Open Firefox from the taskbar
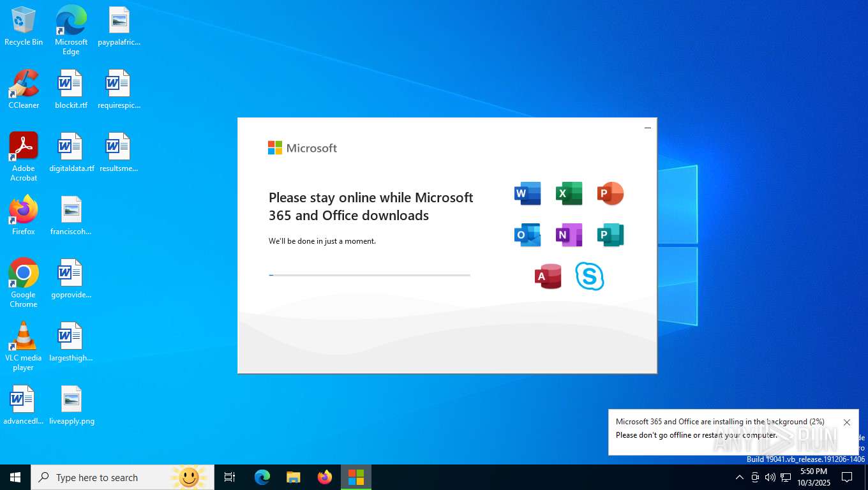 (325, 477)
